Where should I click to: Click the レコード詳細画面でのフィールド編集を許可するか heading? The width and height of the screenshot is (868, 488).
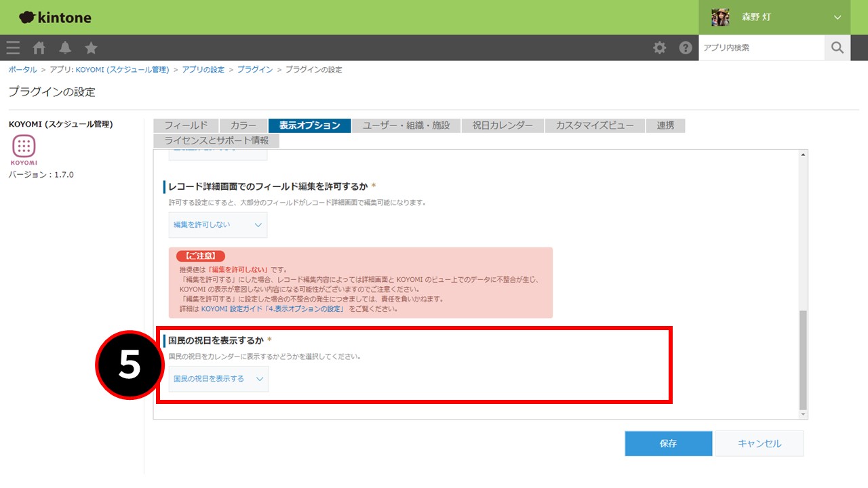point(269,186)
